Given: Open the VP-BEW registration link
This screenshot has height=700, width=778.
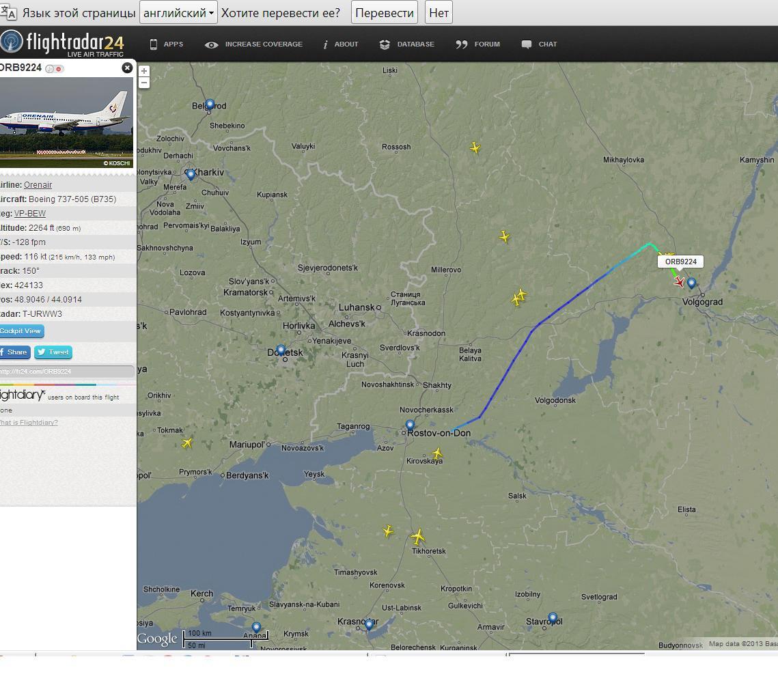Looking at the screenshot, I should click(30, 214).
